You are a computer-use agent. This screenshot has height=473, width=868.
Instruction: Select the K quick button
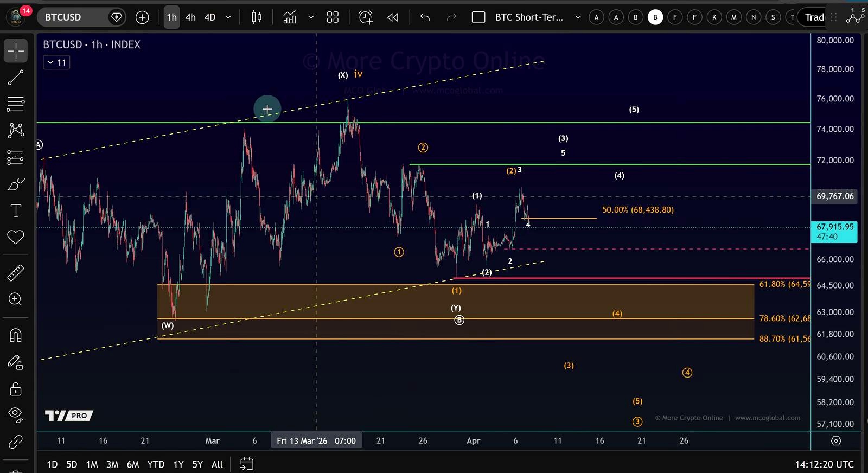point(714,17)
